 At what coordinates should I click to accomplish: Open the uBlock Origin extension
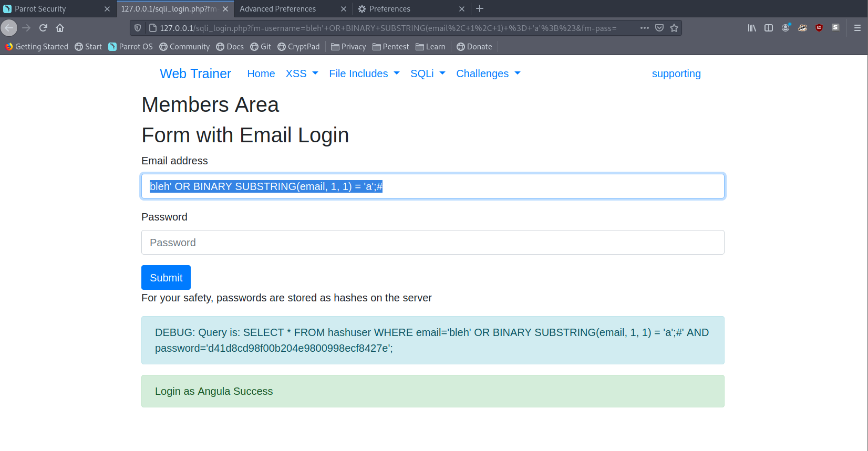(x=819, y=28)
